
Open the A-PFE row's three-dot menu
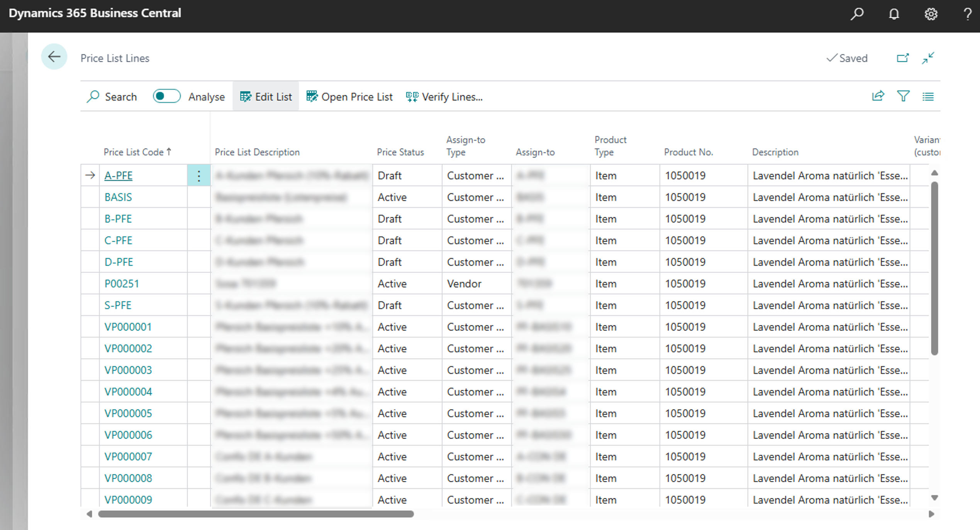199,176
